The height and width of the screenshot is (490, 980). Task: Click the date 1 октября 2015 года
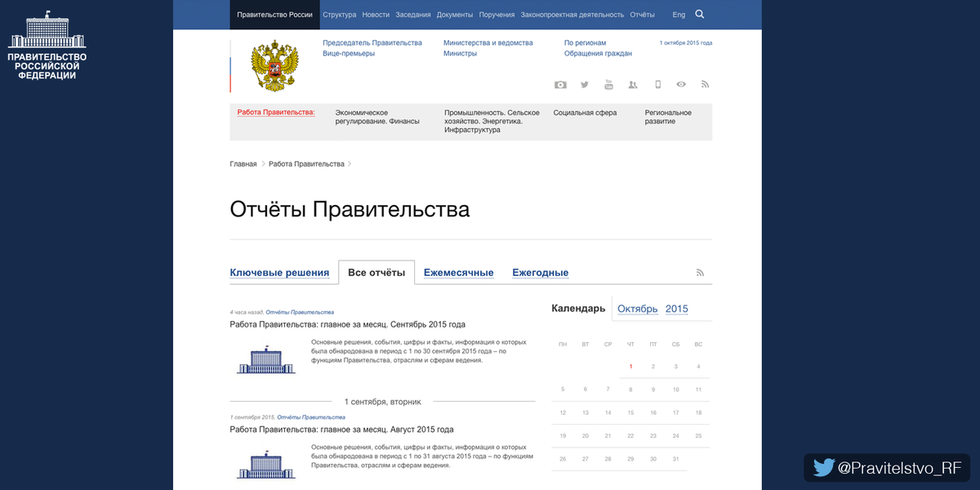pos(686,42)
